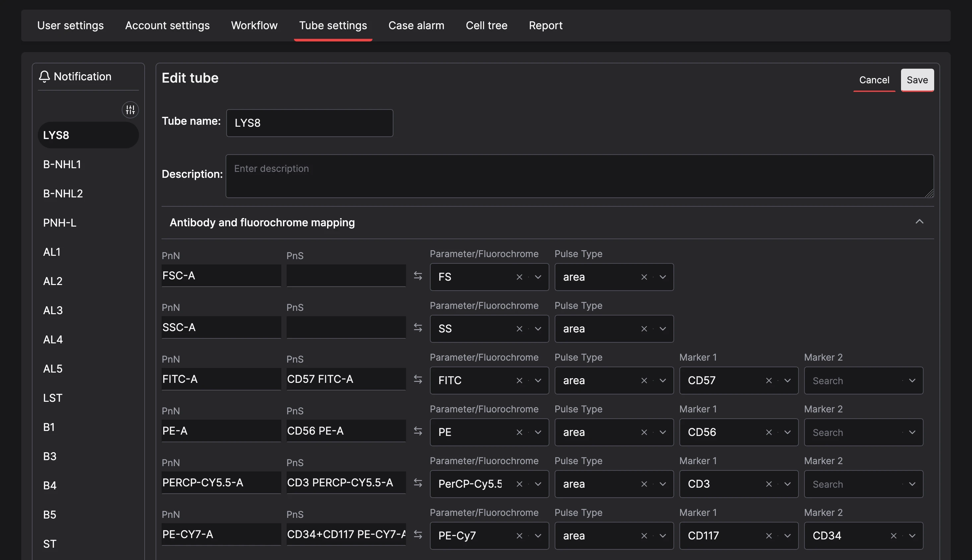
Task: Go to Cell tree tab
Action: point(486,26)
